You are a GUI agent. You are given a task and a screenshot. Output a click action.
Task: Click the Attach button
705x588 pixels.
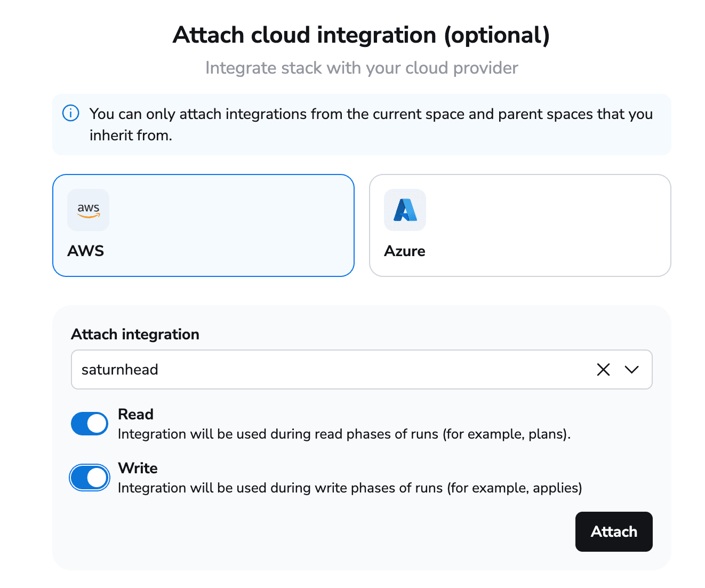coord(614,531)
